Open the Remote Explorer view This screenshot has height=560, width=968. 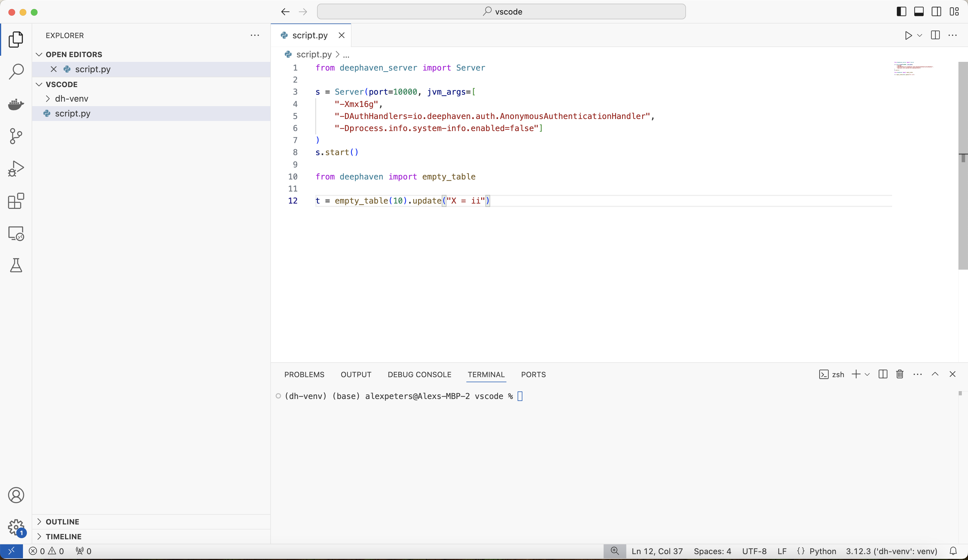pos(16,233)
